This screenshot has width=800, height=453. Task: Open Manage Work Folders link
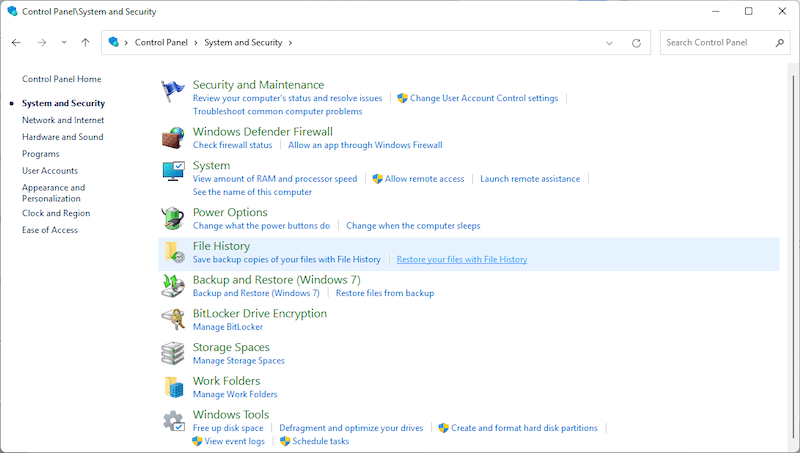click(x=235, y=394)
